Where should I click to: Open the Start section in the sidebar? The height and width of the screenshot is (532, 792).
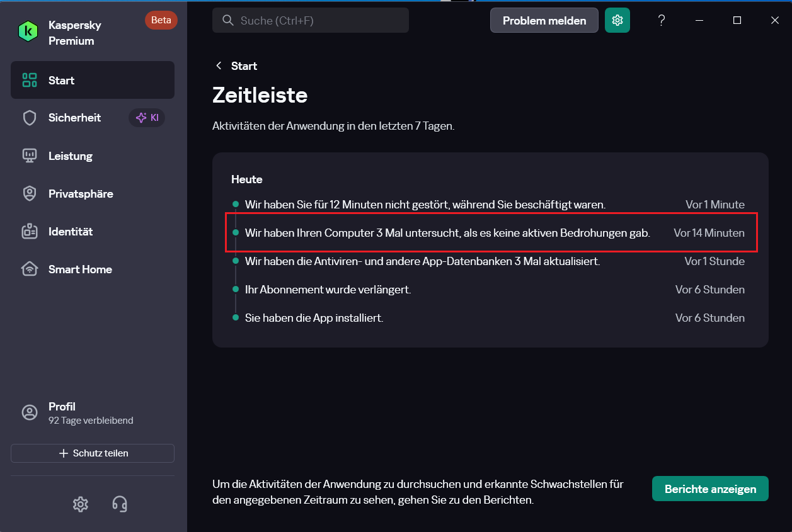point(93,80)
